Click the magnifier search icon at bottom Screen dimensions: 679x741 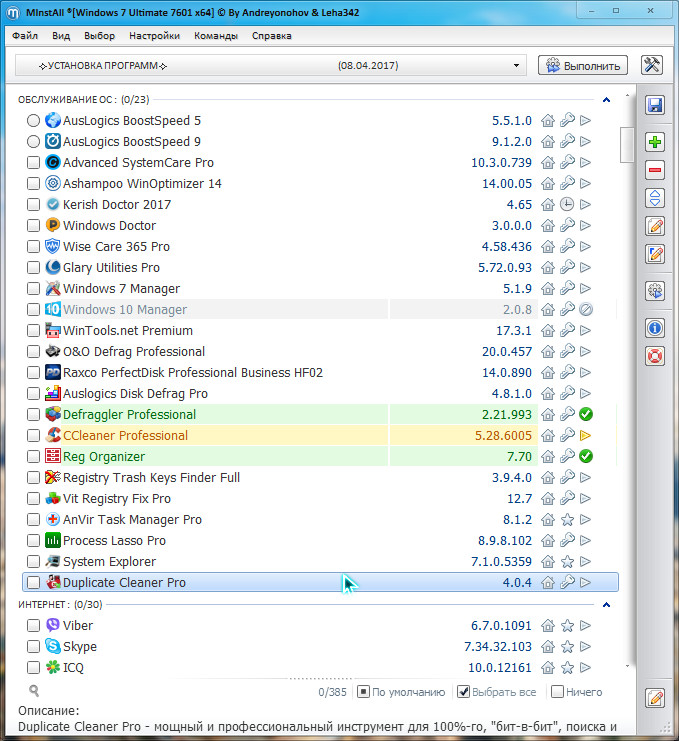coord(34,691)
